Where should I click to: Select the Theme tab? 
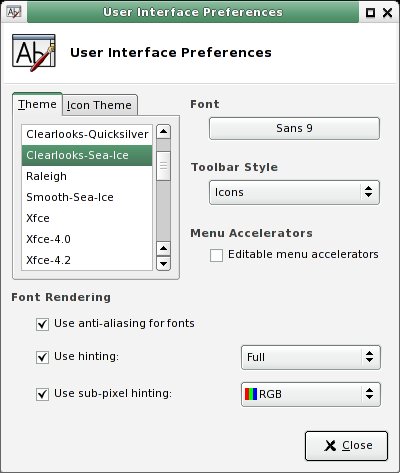37,104
